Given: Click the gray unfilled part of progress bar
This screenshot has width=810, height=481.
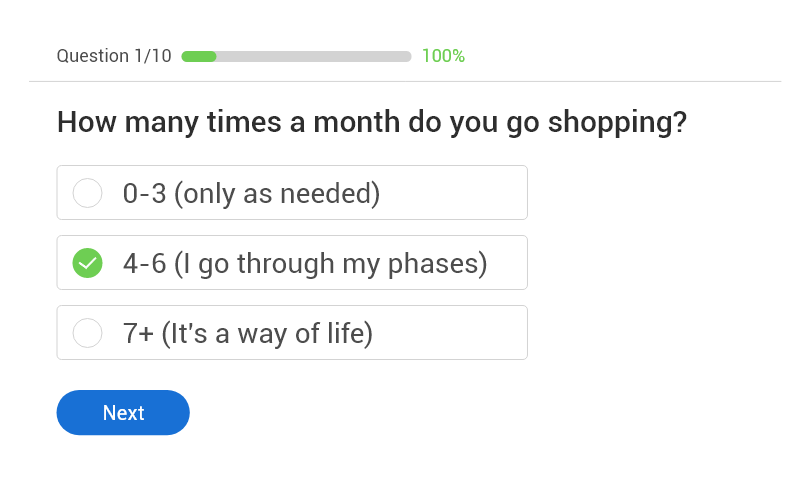Looking at the screenshot, I should (x=313, y=56).
